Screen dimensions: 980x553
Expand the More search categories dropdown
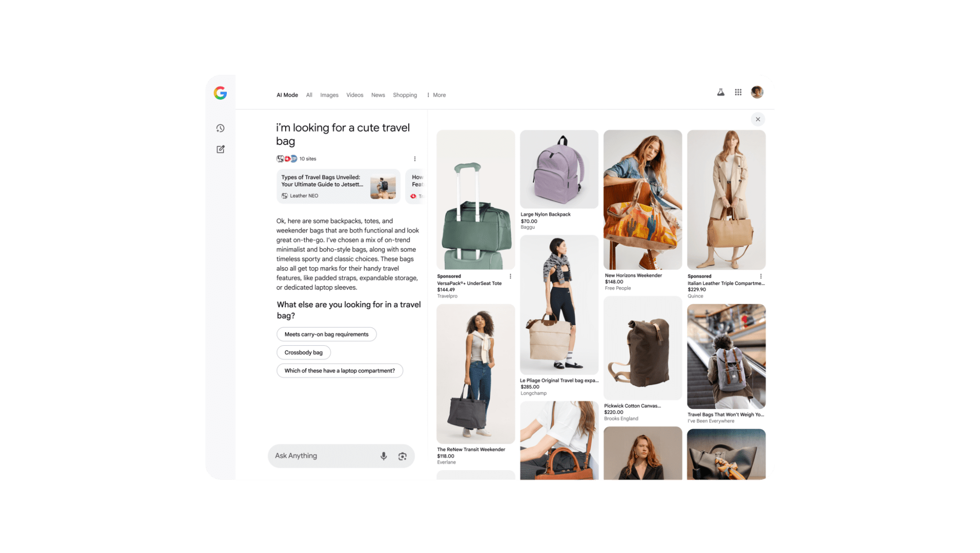click(435, 95)
